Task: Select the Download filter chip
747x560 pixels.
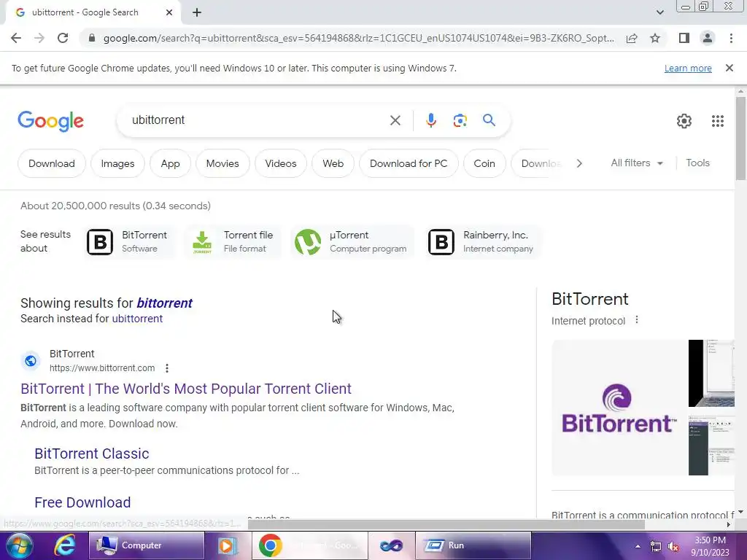Action: click(x=52, y=163)
